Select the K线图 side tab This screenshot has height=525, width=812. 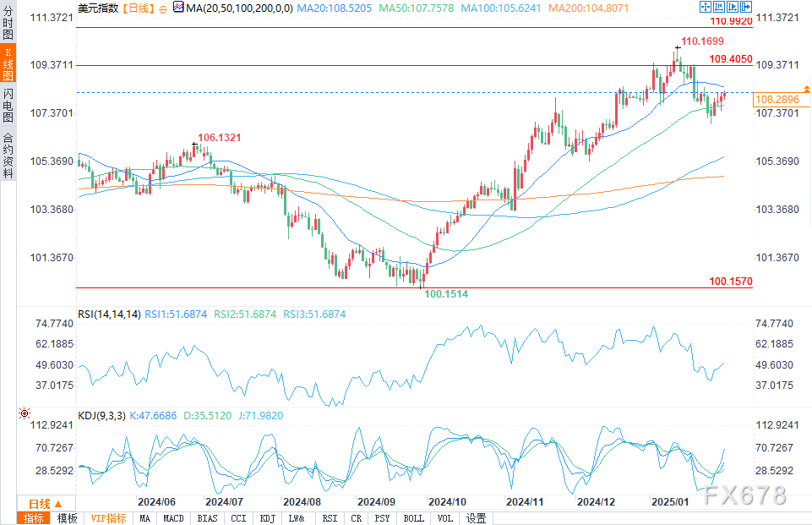tap(8, 63)
